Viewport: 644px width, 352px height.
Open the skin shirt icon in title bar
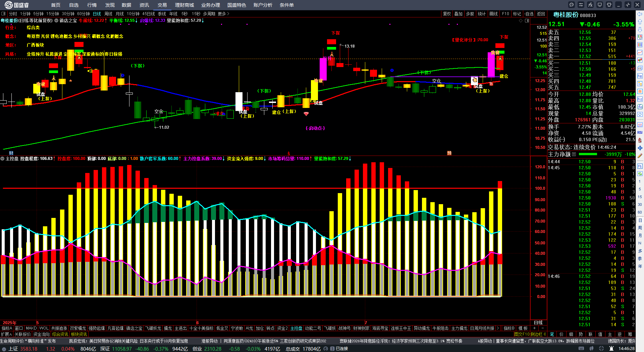609,5
